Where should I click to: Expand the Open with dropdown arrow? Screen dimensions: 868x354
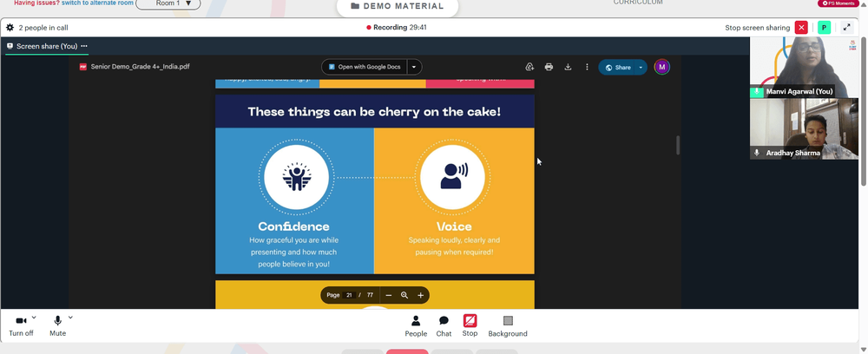click(x=414, y=67)
